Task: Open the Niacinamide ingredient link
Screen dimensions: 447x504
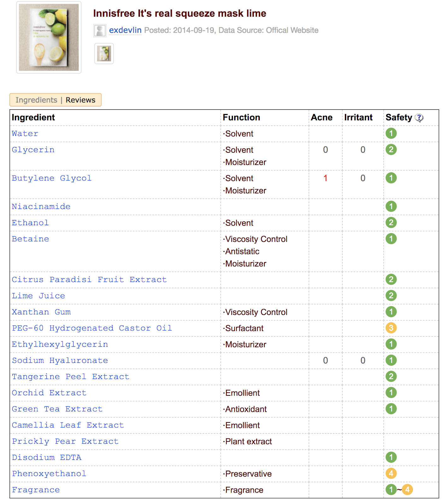Action: point(41,207)
